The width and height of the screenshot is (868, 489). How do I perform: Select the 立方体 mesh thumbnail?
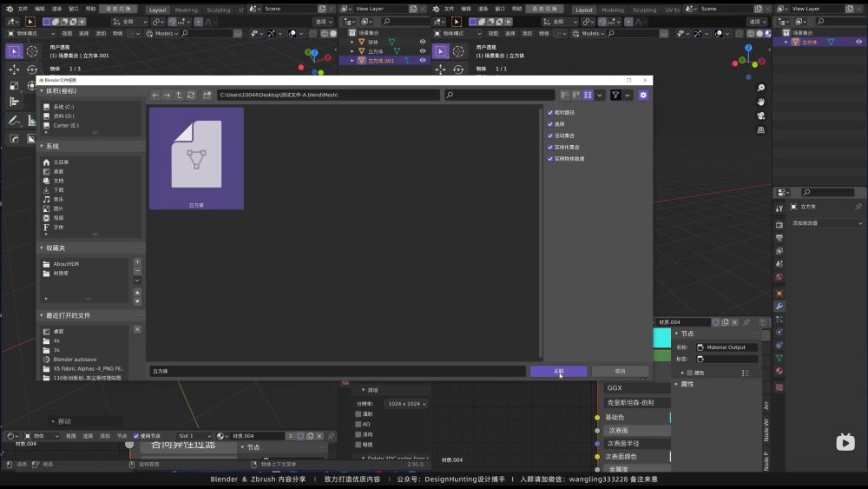196,158
